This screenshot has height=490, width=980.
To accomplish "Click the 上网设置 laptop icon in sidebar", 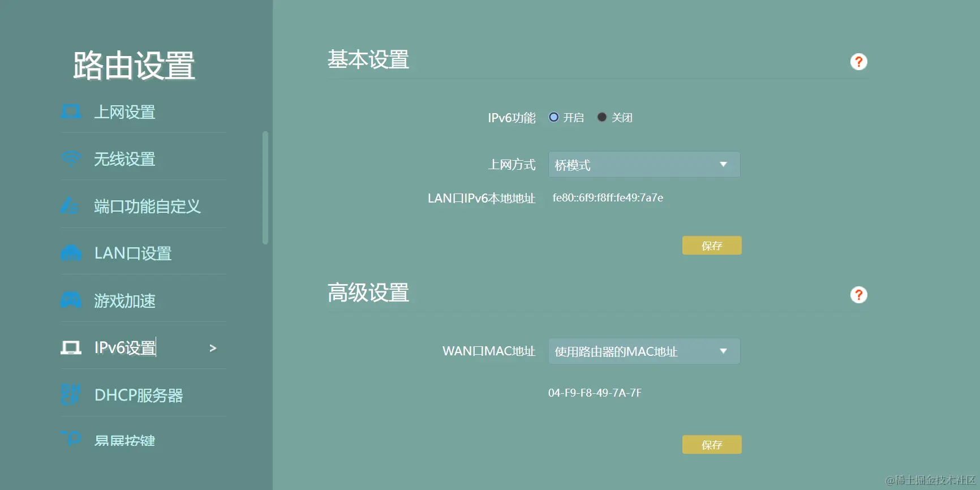I will (x=71, y=112).
